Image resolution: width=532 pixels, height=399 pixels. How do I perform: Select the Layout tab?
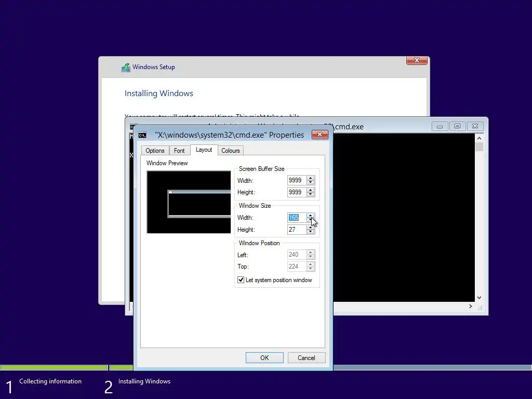pyautogui.click(x=204, y=150)
